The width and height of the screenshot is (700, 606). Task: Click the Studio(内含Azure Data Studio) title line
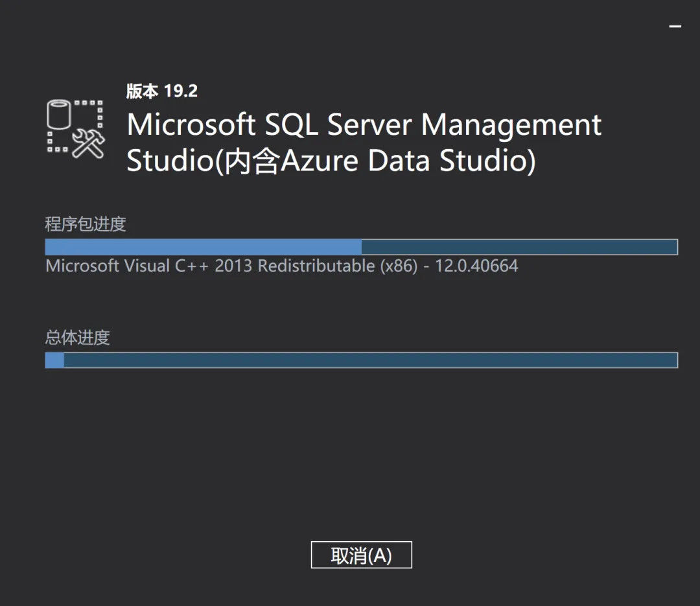[331, 161]
